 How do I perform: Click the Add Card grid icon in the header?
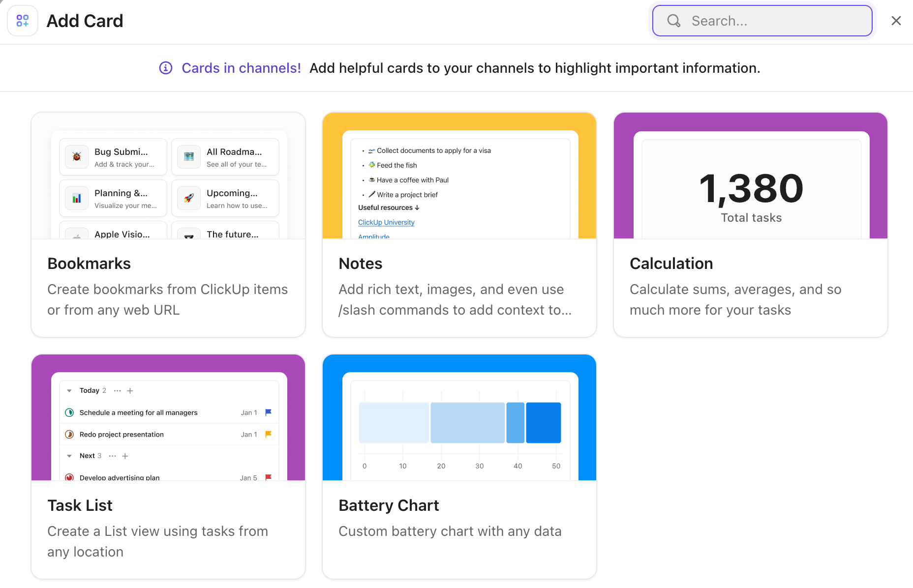(x=23, y=21)
